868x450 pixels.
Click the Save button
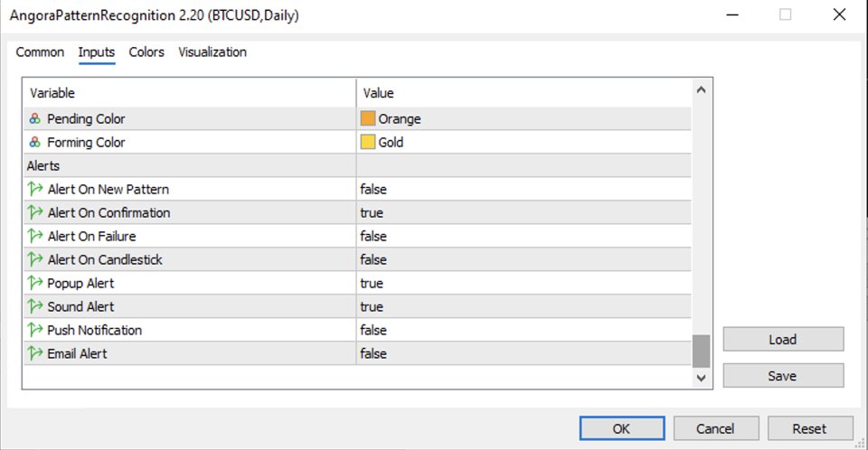tap(783, 376)
